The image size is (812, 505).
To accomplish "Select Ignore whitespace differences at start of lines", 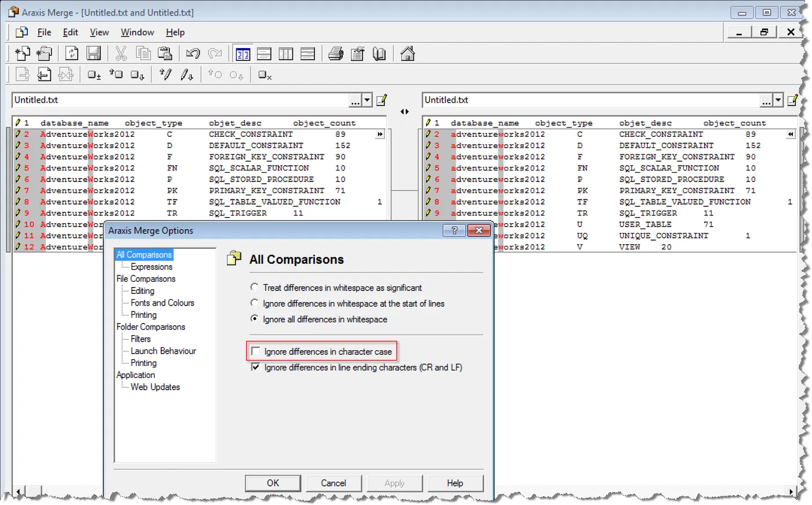I will (254, 303).
